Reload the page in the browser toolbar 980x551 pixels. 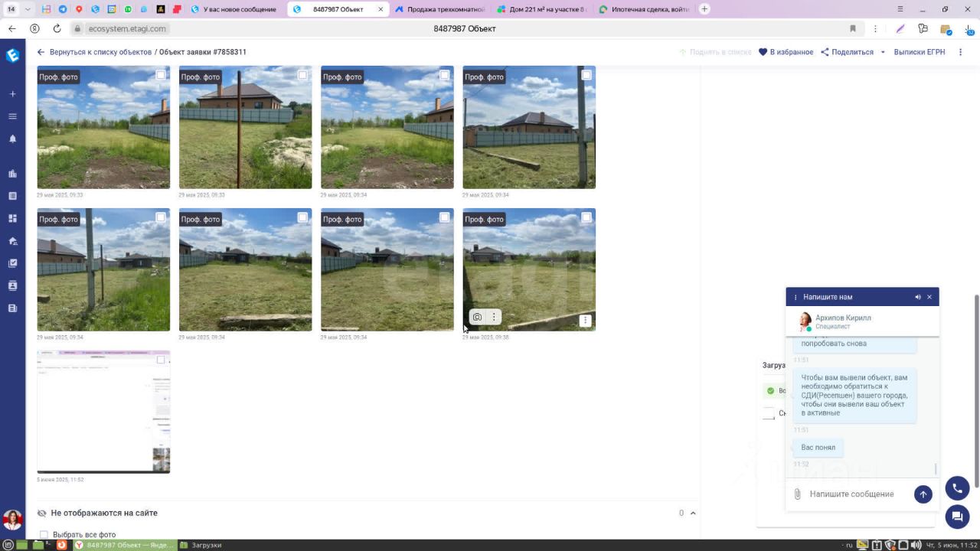tap(57, 28)
